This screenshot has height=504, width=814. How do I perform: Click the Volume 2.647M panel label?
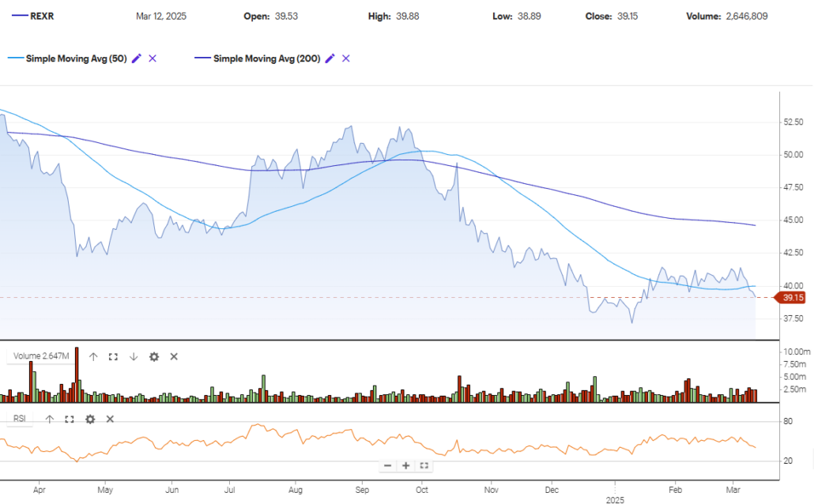click(41, 356)
